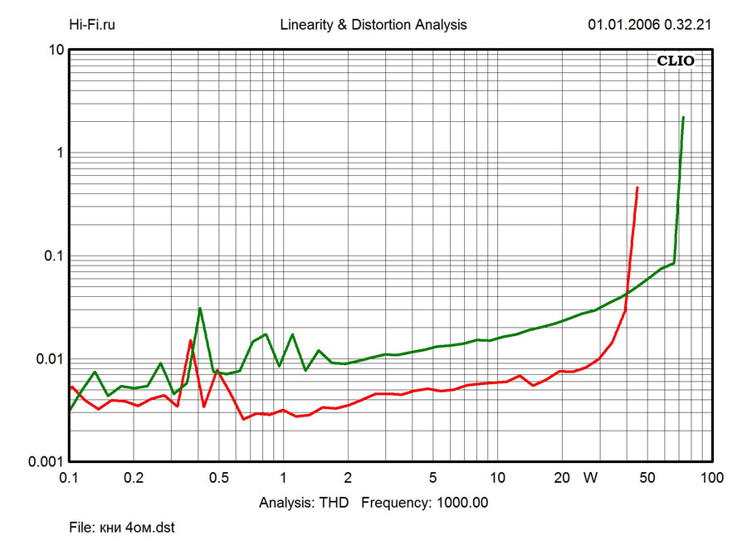Select the X-axis label 0.5
Image resolution: width=747 pixels, height=560 pixels.
point(218,478)
